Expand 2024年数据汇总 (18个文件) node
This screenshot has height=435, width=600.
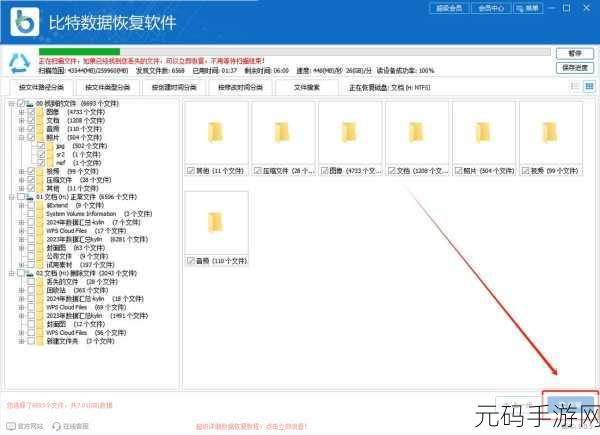[x=21, y=298]
